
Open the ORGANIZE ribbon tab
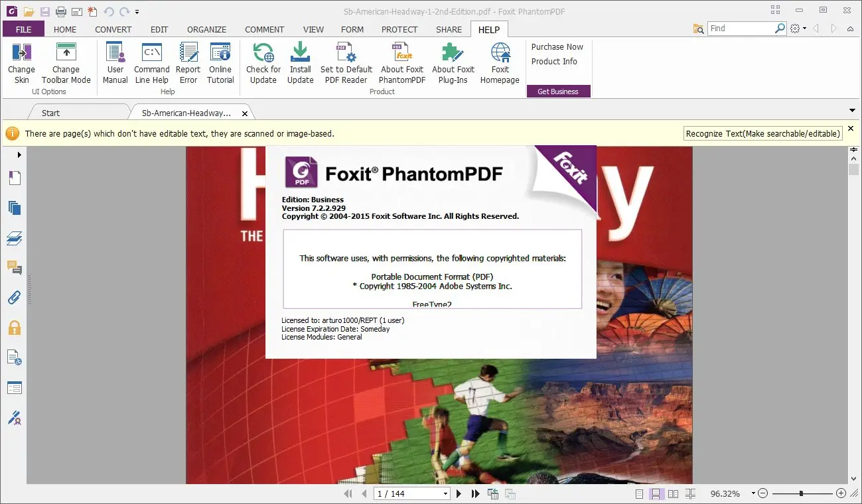coord(206,29)
